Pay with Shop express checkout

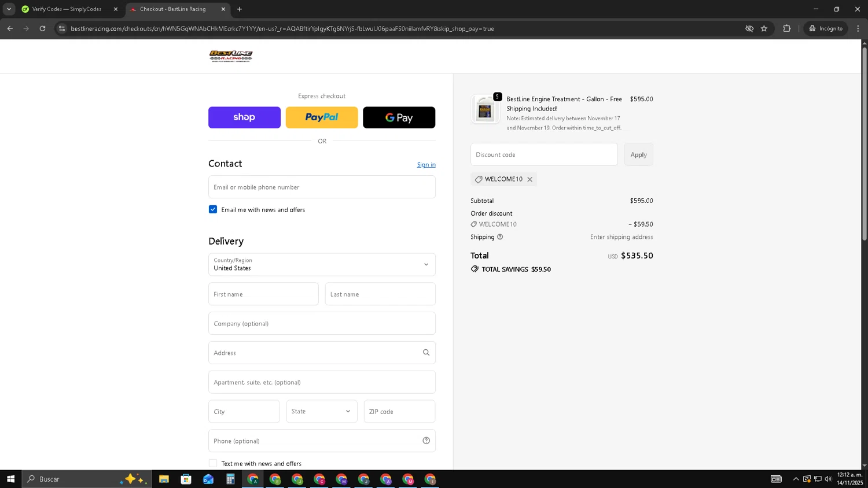244,117
